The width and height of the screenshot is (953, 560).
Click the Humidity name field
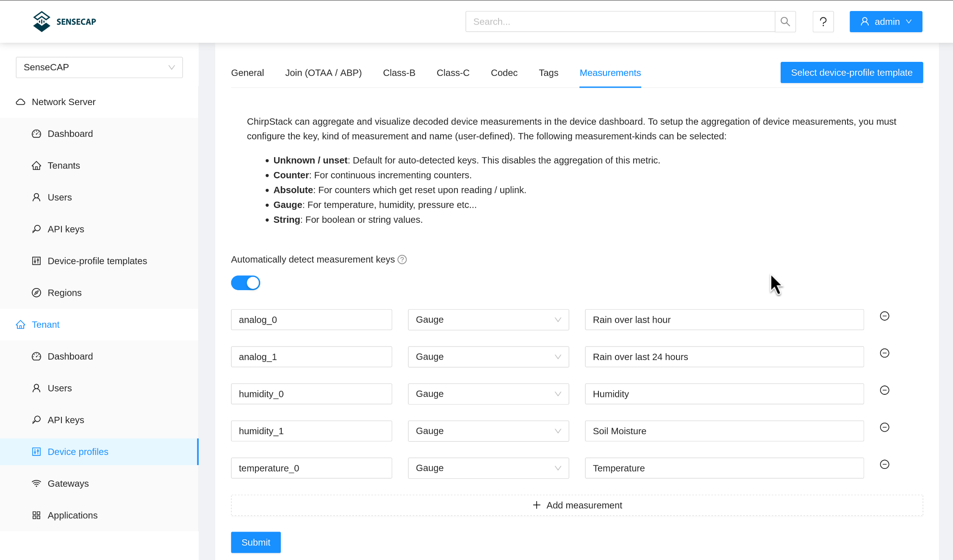coord(724,394)
